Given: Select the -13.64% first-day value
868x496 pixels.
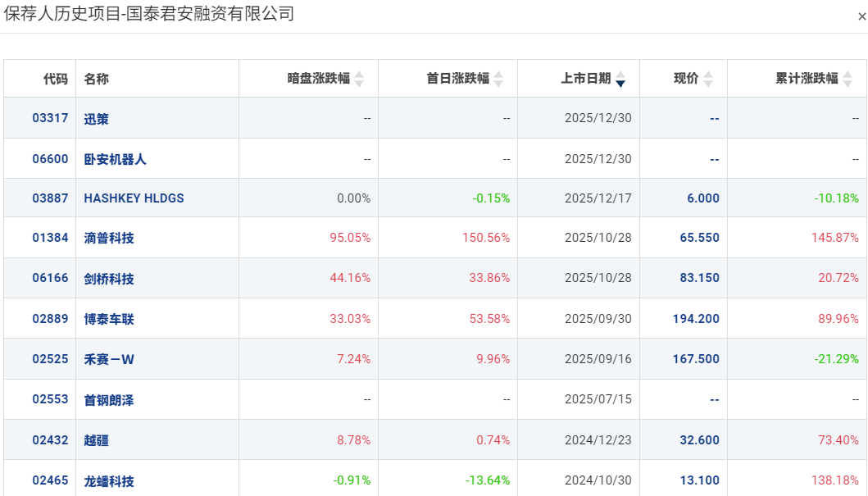Looking at the screenshot, I should [488, 480].
